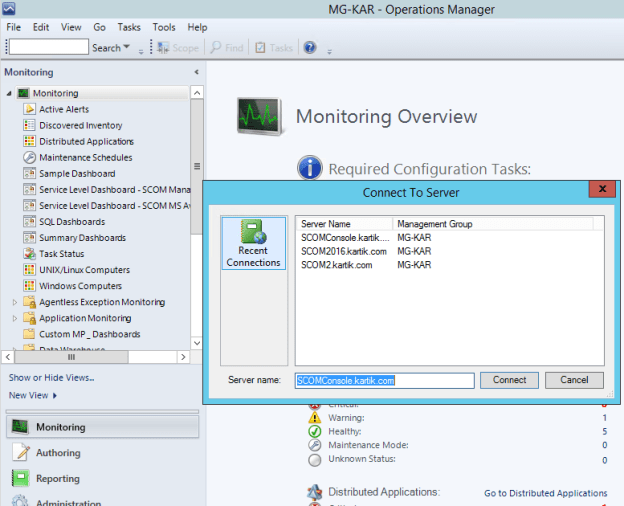
Task: Open the Tasks menu
Action: pyautogui.click(x=129, y=27)
